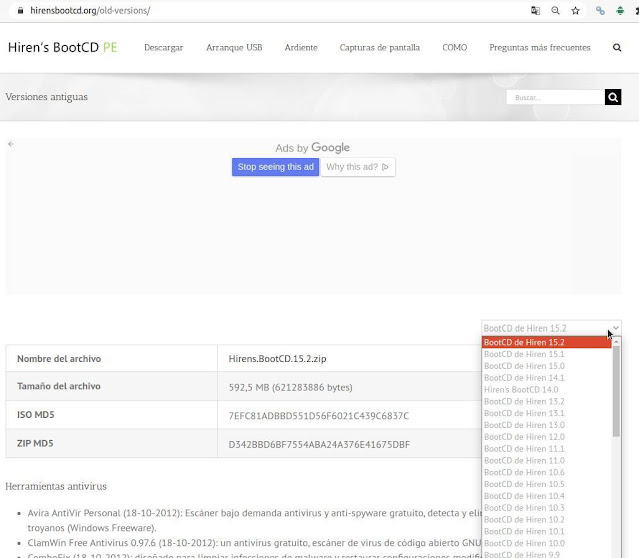Click the ISO MD5 row label

click(35, 415)
